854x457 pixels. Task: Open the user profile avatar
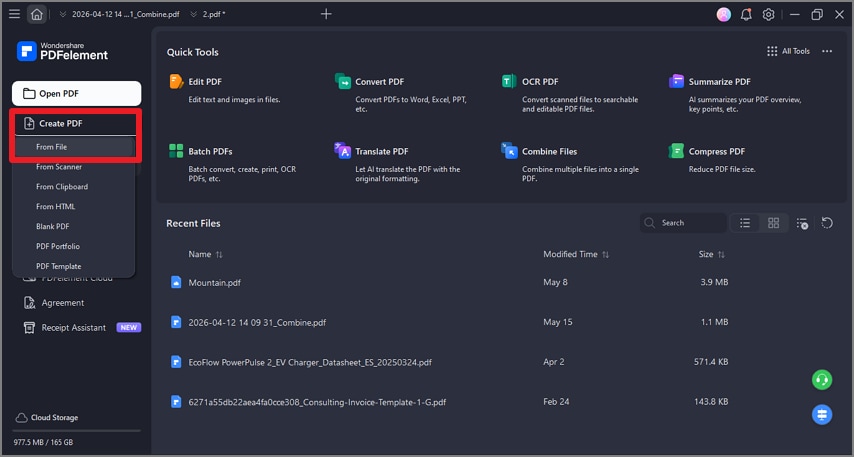[723, 15]
